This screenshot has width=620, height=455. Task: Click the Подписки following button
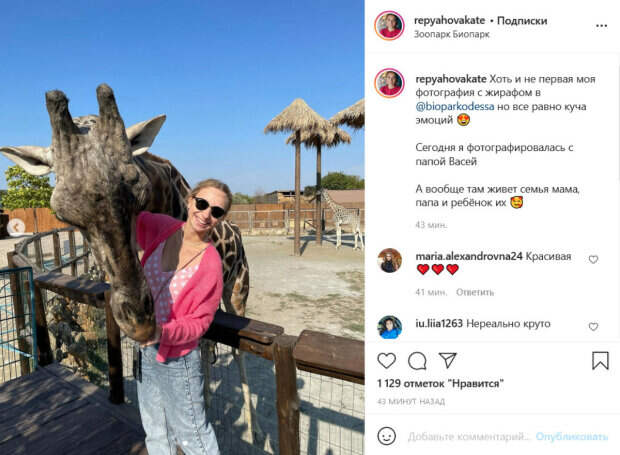click(522, 21)
